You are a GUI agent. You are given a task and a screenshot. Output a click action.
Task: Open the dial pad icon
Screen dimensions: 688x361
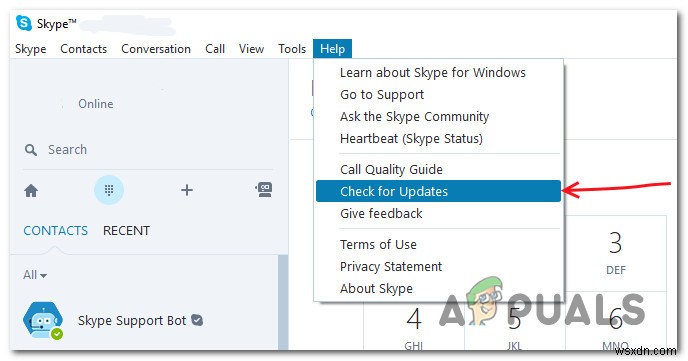click(109, 190)
